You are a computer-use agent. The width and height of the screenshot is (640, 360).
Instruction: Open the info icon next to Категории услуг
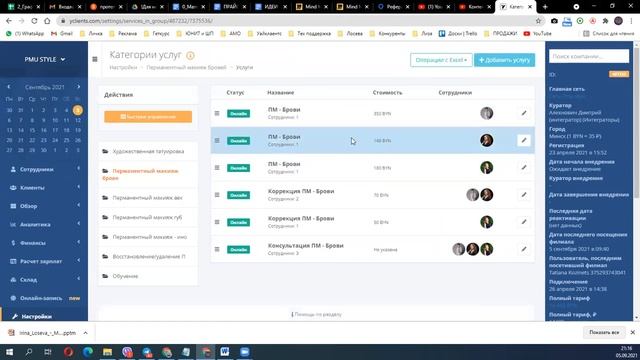190,55
